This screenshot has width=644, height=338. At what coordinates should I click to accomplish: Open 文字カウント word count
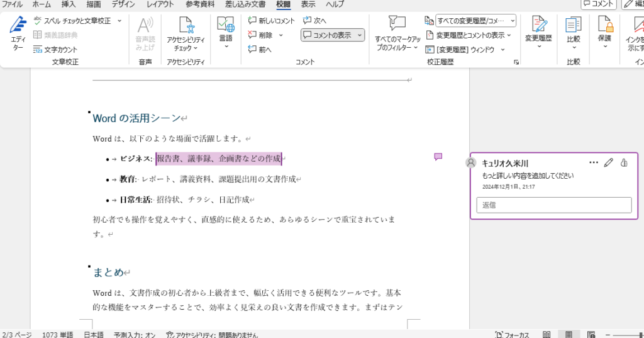55,49
